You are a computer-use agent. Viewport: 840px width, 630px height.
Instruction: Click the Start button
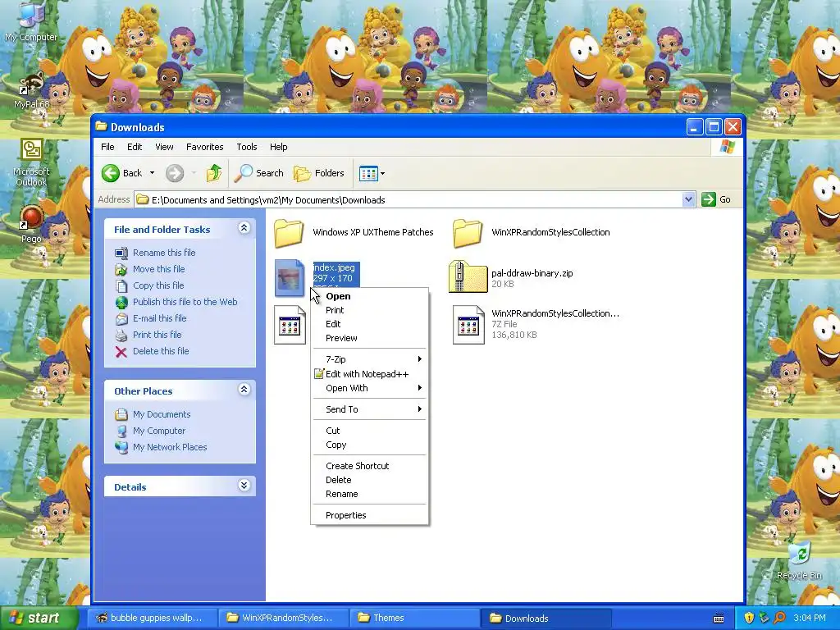click(39, 619)
